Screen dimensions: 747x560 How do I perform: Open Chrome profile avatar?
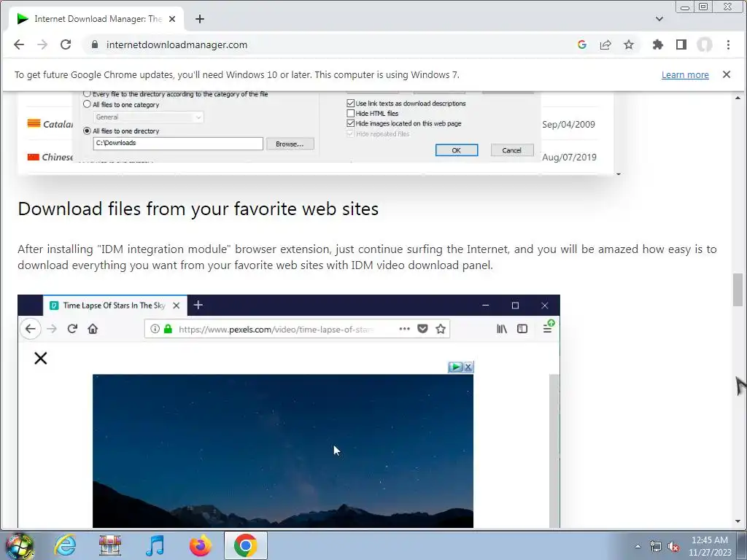coord(705,44)
